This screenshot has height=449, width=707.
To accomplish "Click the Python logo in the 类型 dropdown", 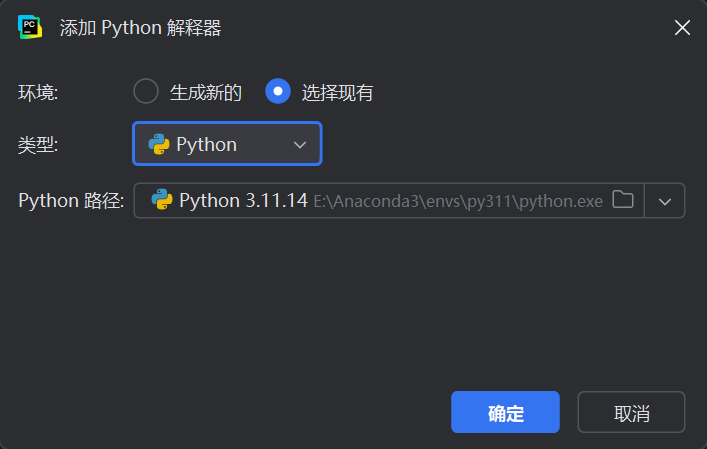I will [x=159, y=144].
